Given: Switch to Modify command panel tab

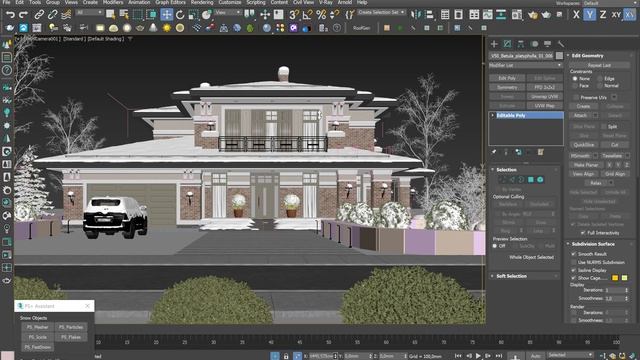Looking at the screenshot, I should 507,44.
